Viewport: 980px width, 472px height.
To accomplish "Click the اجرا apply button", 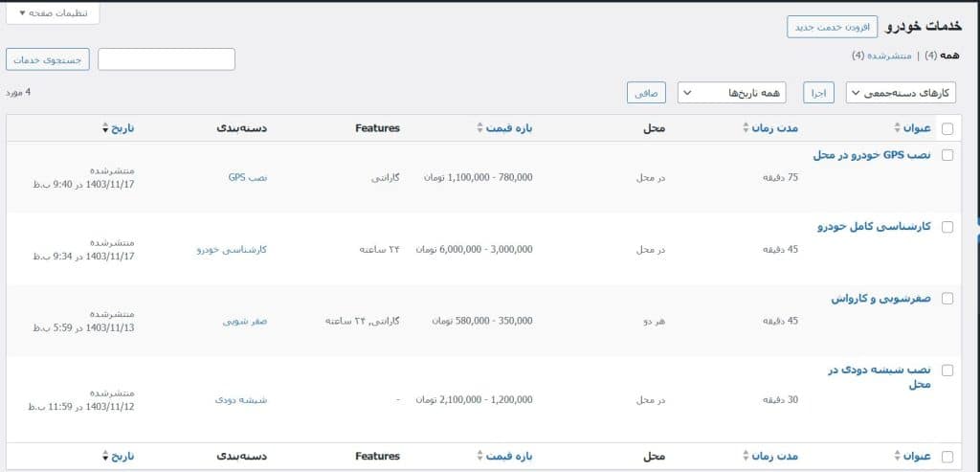I will (x=819, y=93).
